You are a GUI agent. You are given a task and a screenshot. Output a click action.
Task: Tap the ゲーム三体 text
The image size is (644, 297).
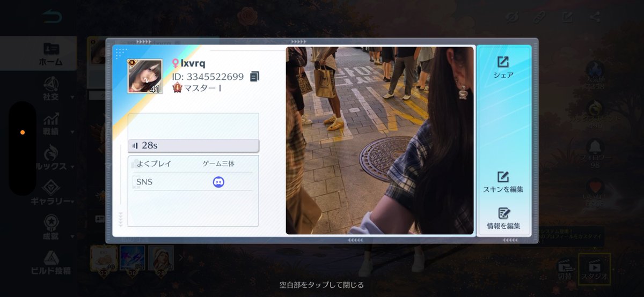click(218, 164)
